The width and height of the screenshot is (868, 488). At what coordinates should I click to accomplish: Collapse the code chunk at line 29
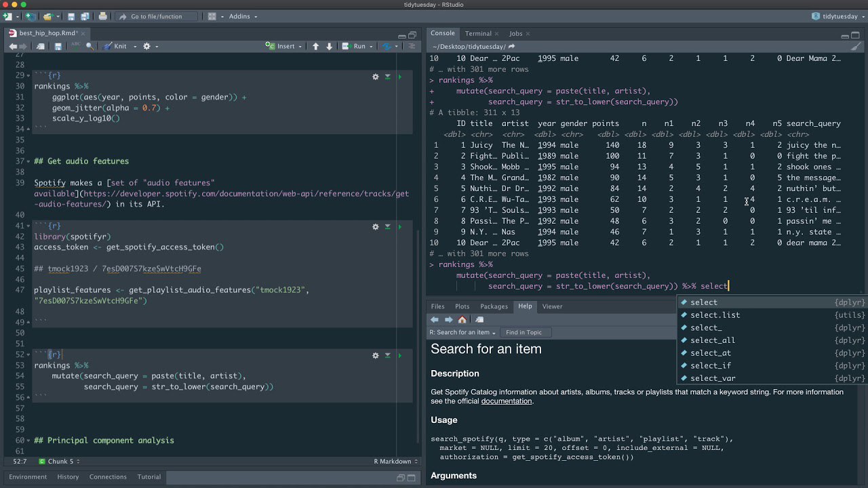point(28,75)
